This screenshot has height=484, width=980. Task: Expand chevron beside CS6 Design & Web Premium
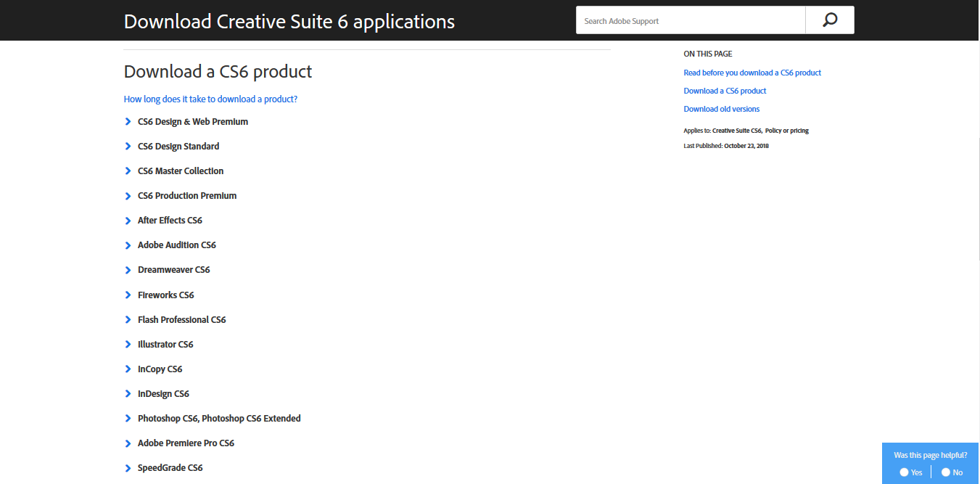click(128, 122)
